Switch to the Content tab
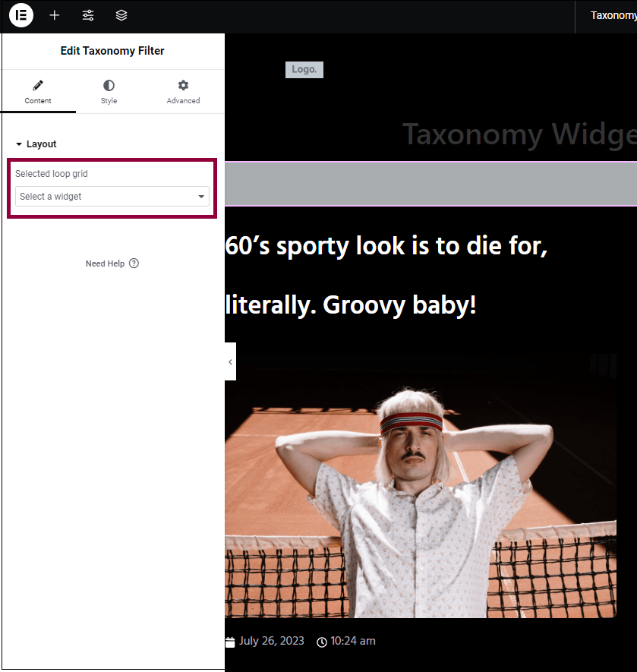Viewport: 637px width, 672px height. point(38,92)
